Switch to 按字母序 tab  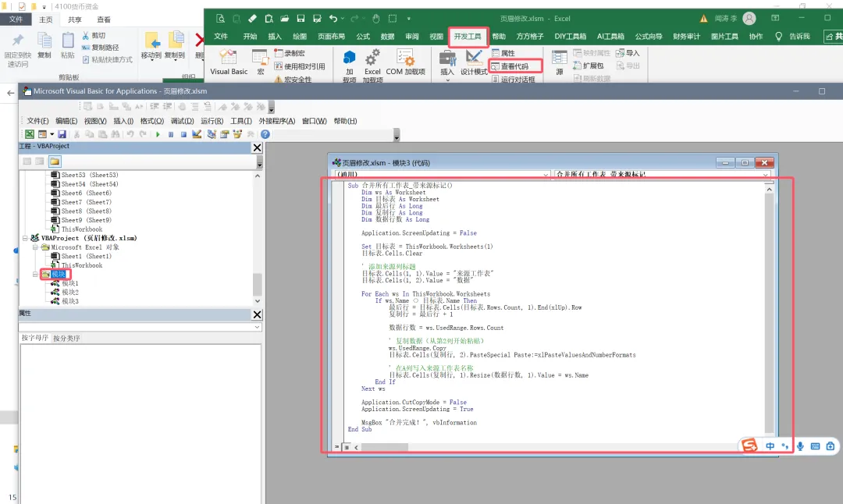(35, 338)
